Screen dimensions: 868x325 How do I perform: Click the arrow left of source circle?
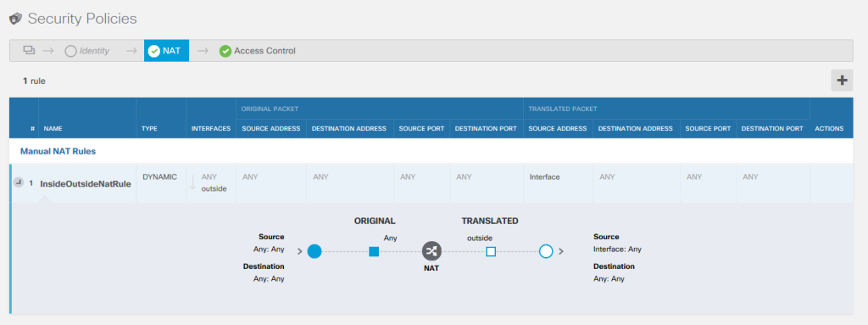coord(300,251)
